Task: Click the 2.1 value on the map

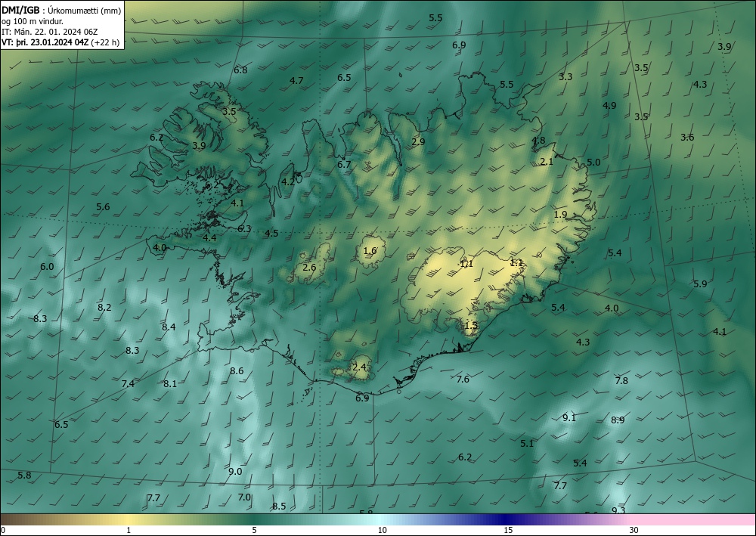Action: tap(547, 162)
